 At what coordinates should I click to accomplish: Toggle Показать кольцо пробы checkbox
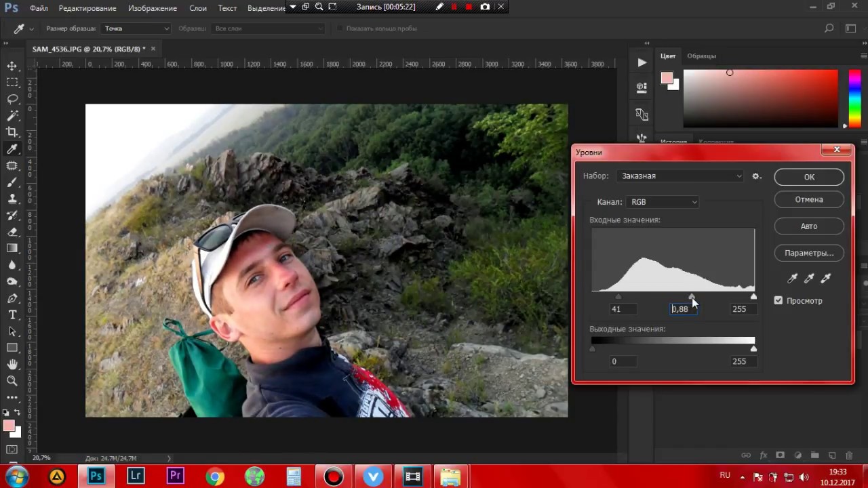tap(340, 28)
